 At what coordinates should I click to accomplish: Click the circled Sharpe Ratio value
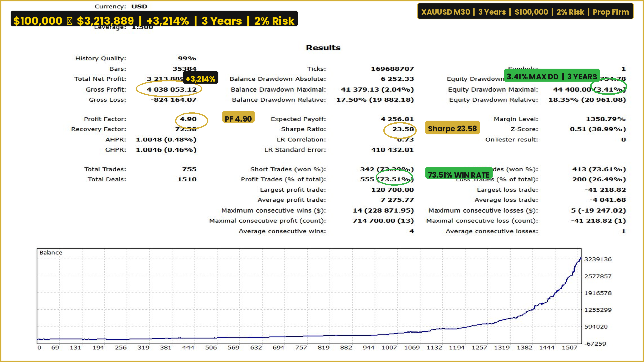403,129
